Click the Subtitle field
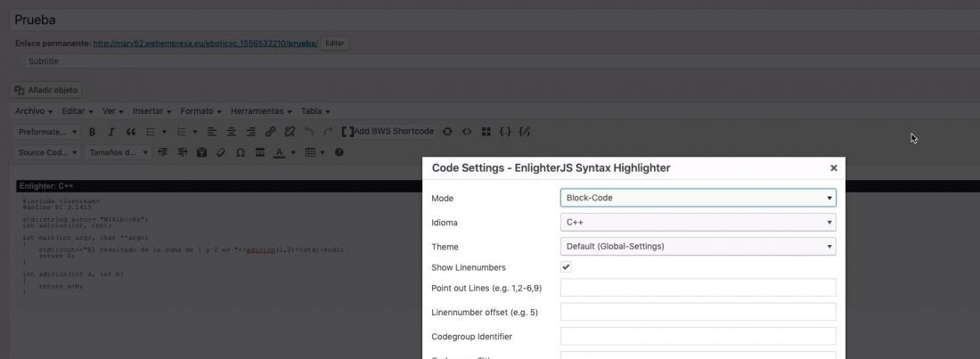 pyautogui.click(x=502, y=61)
